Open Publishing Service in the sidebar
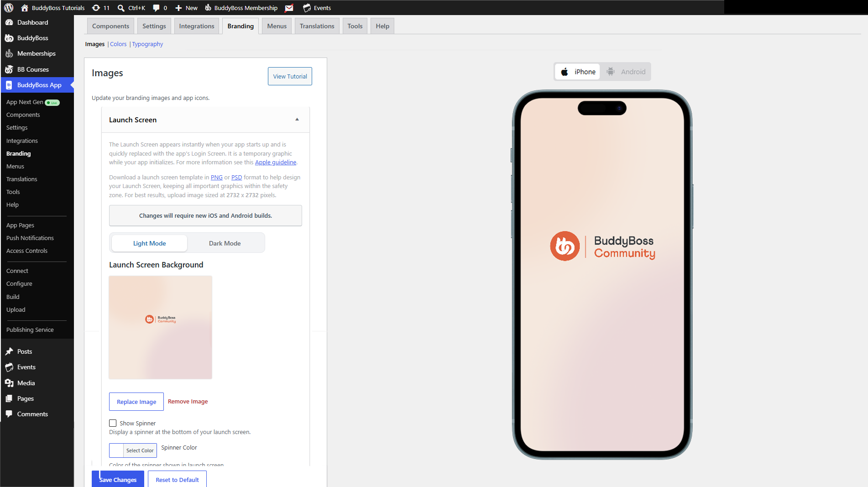The height and width of the screenshot is (487, 868). tap(30, 330)
